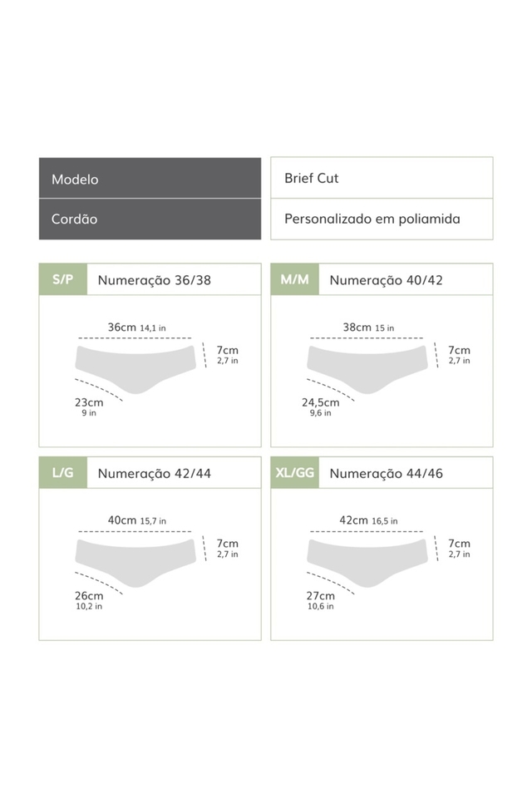Click the Numeração 42/44 label
532x798 pixels.
(x=155, y=474)
